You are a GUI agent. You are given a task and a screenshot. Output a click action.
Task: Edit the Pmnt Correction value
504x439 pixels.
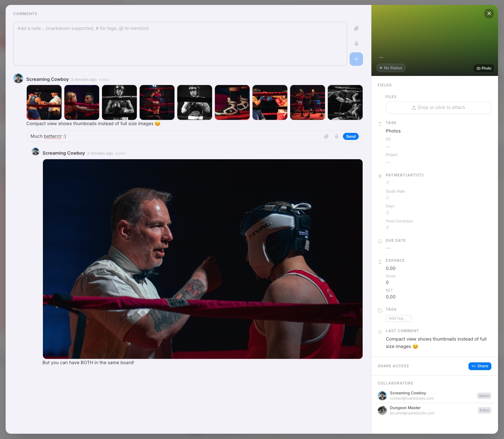pyautogui.click(x=388, y=227)
